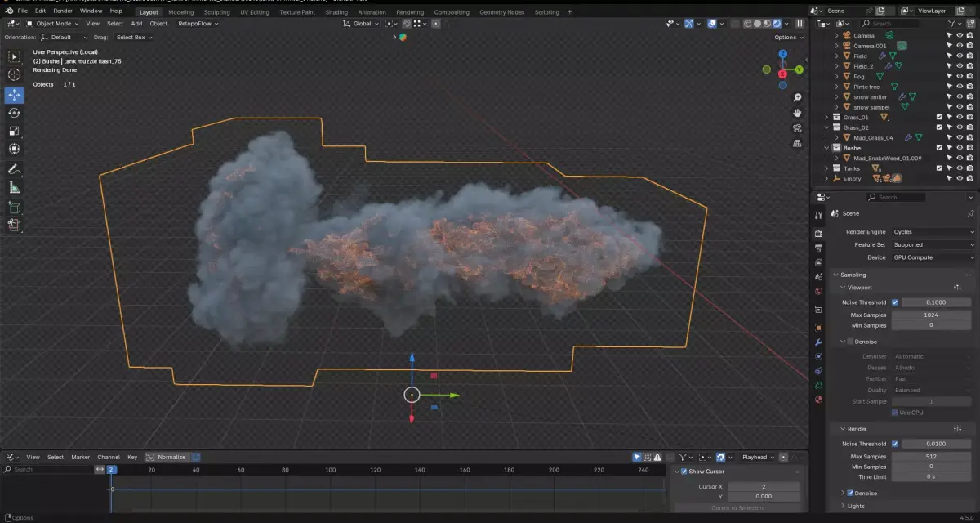This screenshot has height=523, width=980.
Task: Open the Output properties tab
Action: (818, 248)
